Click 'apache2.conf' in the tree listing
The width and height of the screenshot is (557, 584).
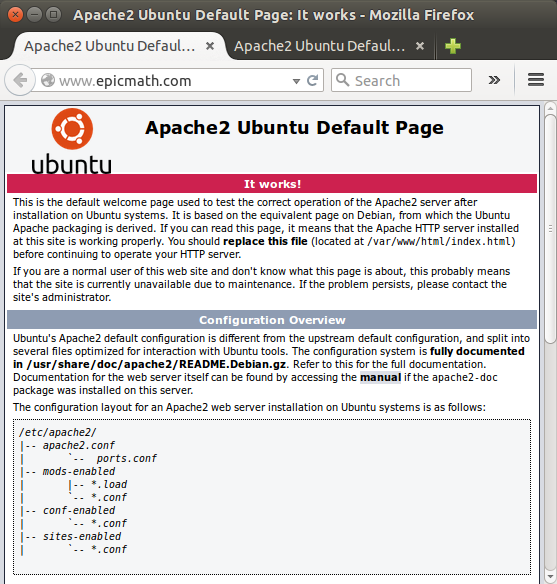click(x=79, y=445)
